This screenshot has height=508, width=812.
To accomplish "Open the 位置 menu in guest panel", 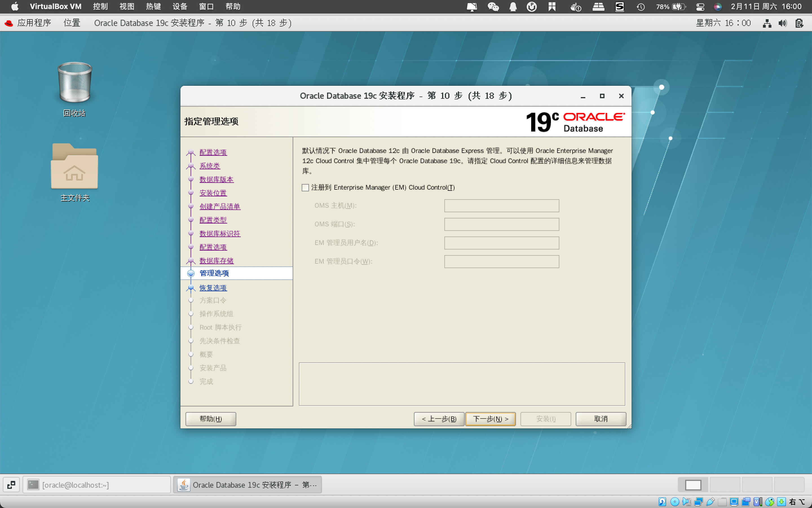I will [x=72, y=23].
